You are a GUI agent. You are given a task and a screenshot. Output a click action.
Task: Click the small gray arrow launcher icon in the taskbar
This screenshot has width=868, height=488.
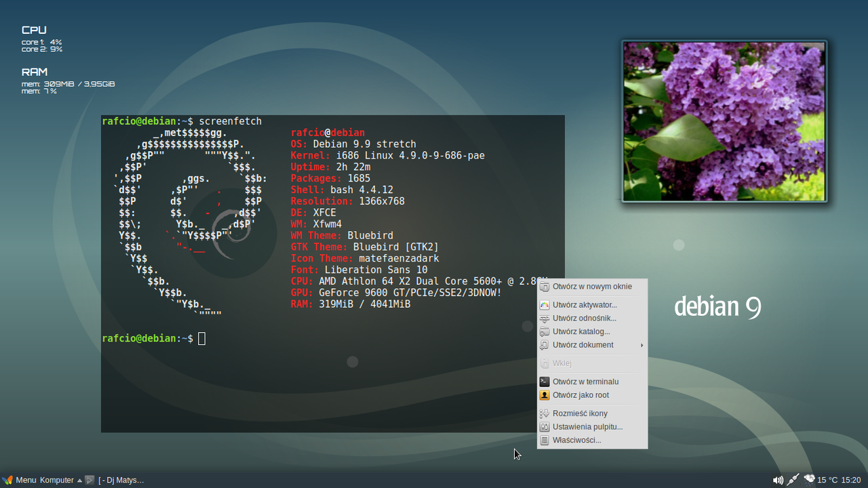[x=90, y=480]
